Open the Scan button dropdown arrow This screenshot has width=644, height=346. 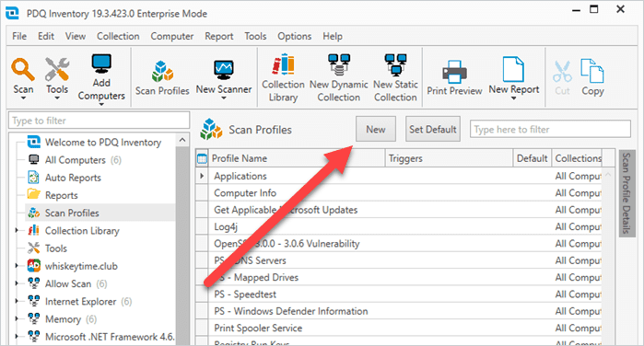(x=23, y=98)
